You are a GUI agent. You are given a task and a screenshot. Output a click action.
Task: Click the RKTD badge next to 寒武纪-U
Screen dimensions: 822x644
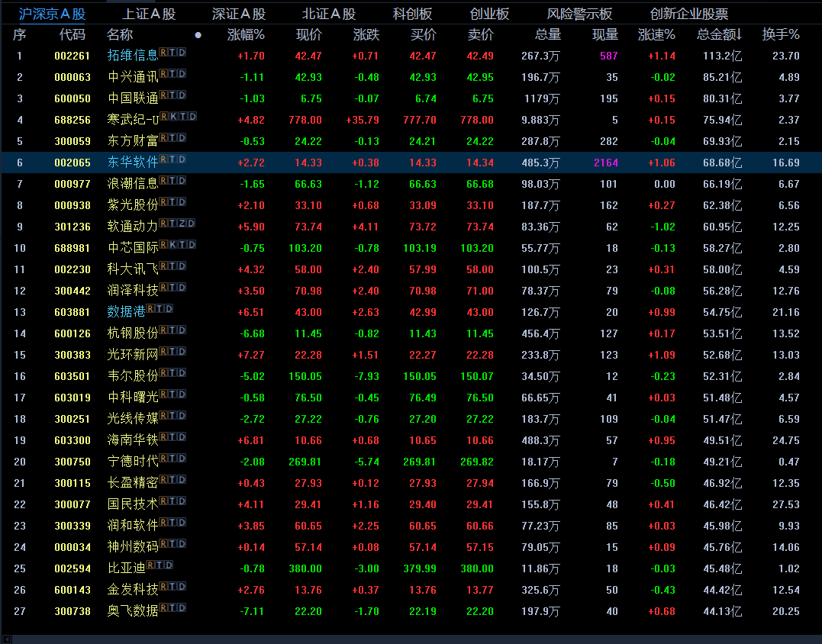(179, 116)
